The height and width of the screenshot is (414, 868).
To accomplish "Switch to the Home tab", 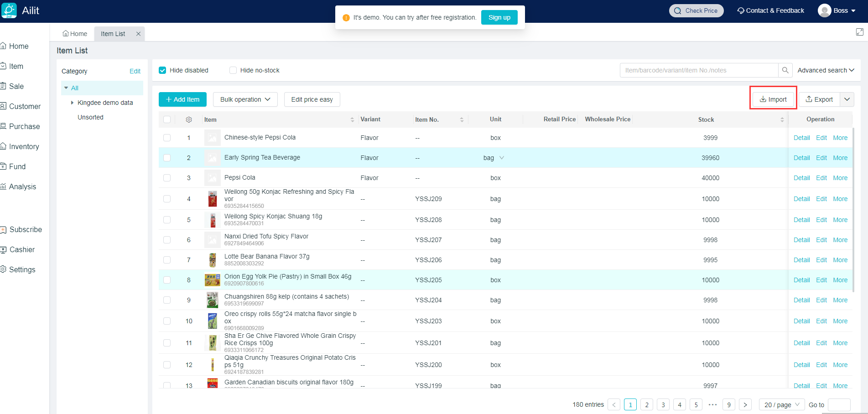I will [x=75, y=34].
